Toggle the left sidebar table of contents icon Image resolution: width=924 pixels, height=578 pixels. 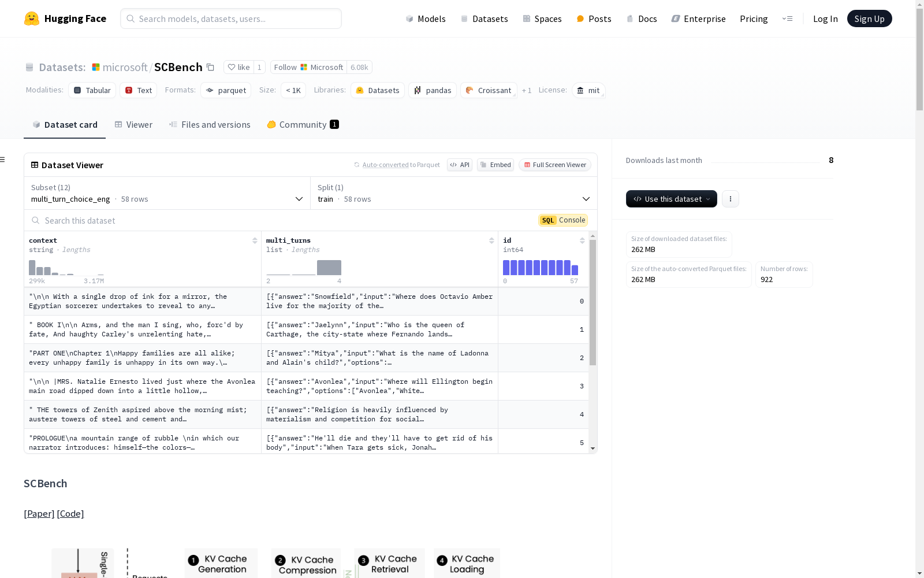(3, 160)
